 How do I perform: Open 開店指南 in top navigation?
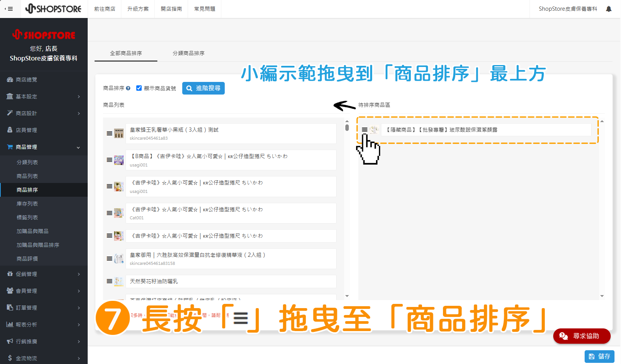tap(171, 9)
